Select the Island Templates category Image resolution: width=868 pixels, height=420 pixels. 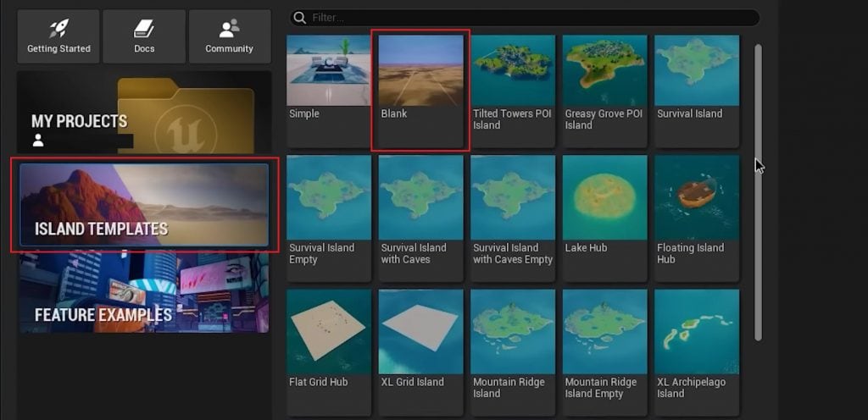[x=144, y=204]
